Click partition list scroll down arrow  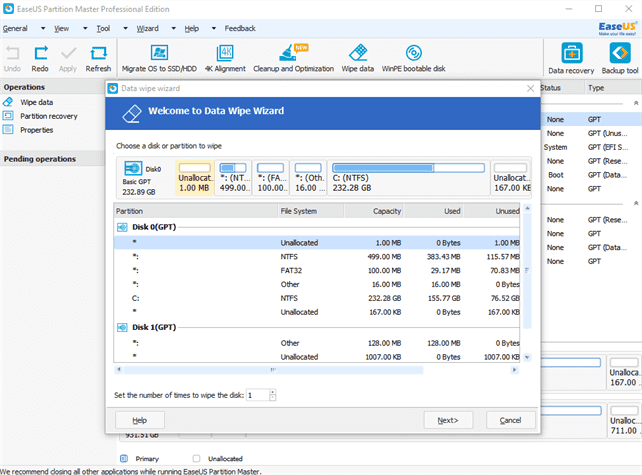(x=527, y=357)
